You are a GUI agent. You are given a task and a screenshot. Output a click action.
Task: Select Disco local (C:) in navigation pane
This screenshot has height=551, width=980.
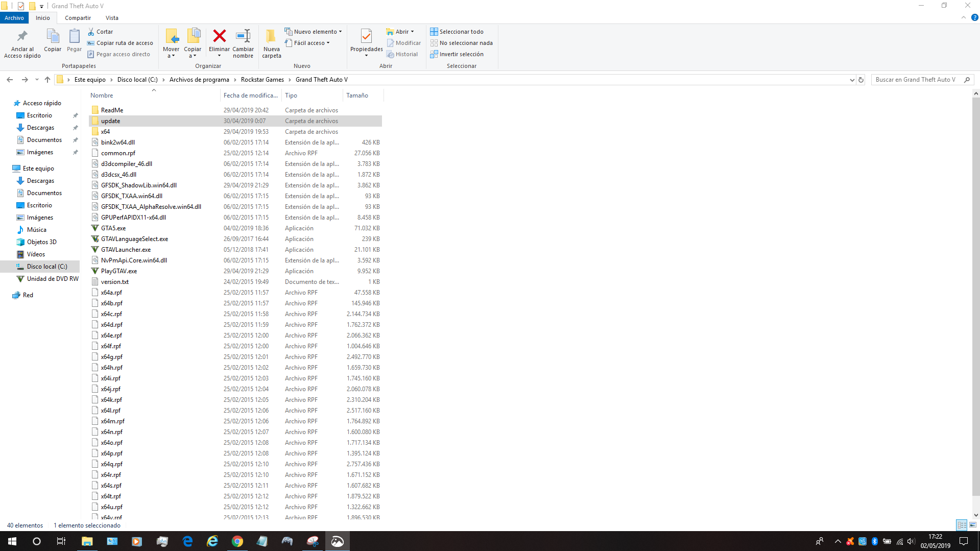coord(47,267)
